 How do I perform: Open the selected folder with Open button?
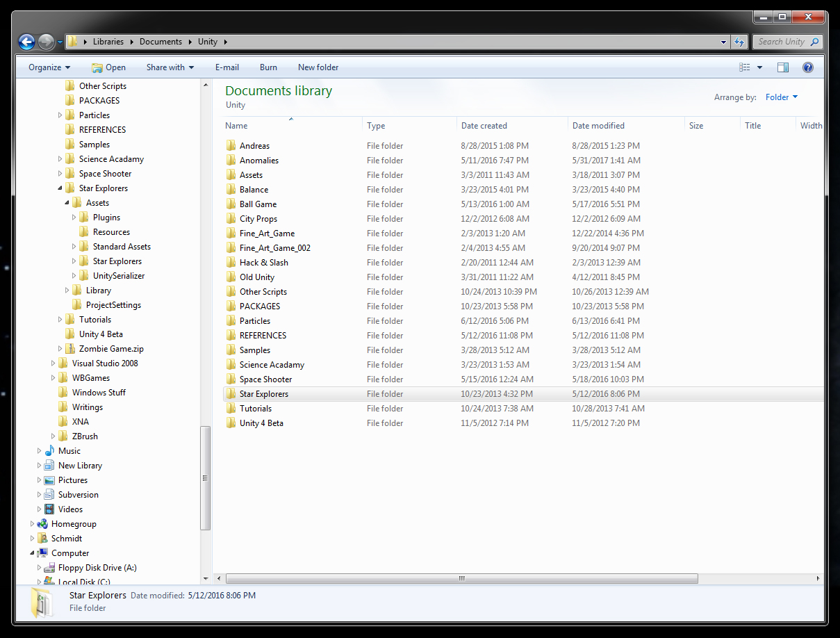[x=108, y=67]
